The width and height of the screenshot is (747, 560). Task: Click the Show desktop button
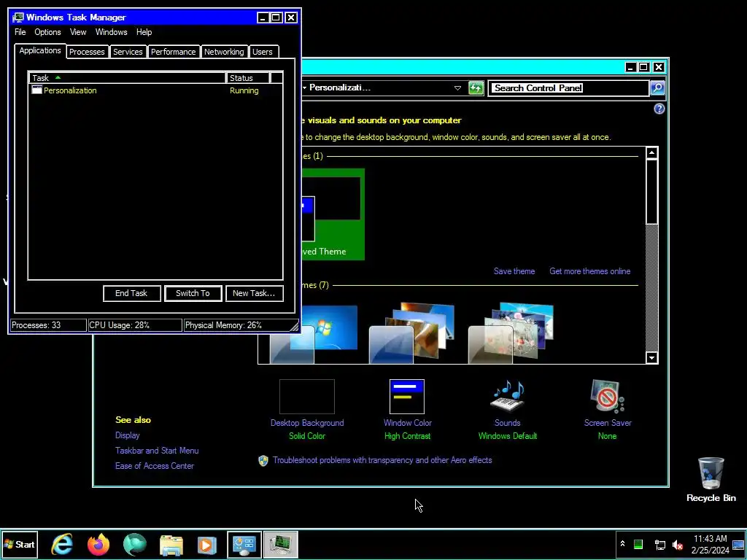[x=739, y=544]
